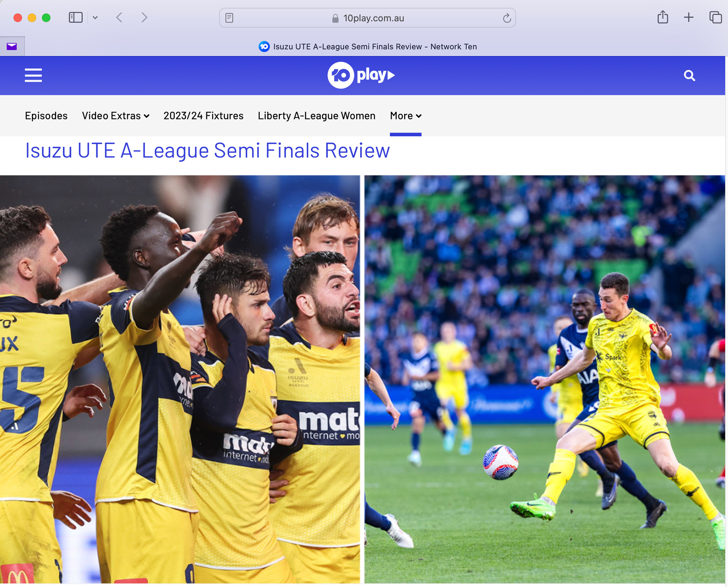Screen dimensions: 728x587
Task: Expand the More dropdown menu
Action: (405, 116)
